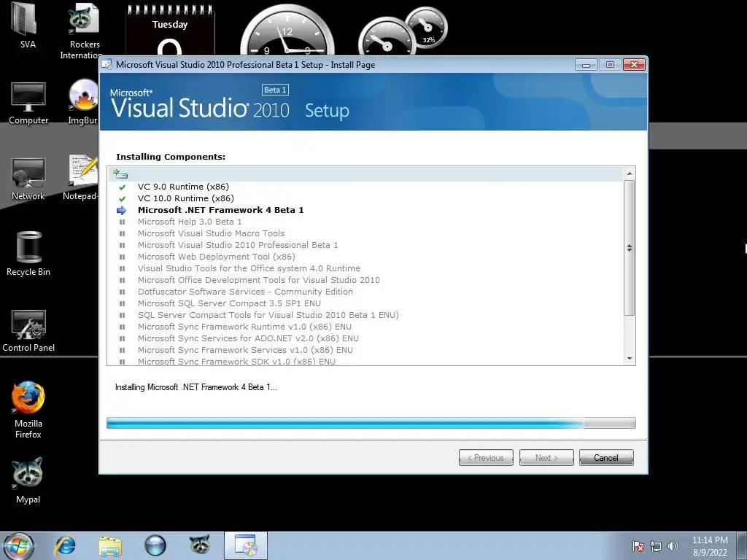Click the raccoon browser taskbar icon

(200, 545)
